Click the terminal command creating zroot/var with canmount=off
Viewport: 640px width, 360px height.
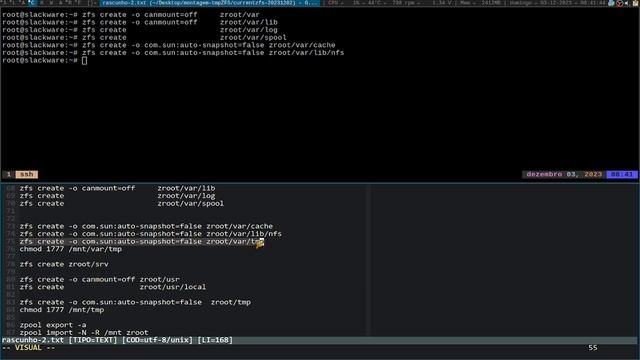[131, 15]
